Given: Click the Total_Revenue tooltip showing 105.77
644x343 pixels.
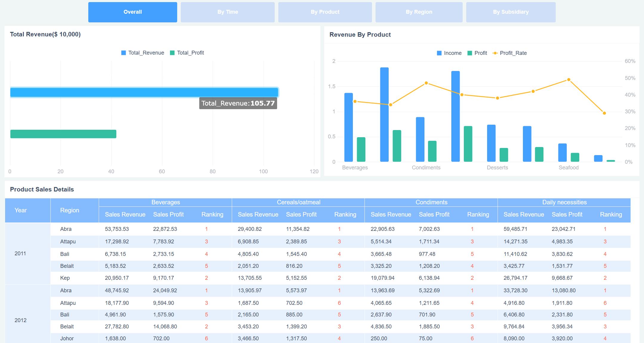Looking at the screenshot, I should point(238,103).
